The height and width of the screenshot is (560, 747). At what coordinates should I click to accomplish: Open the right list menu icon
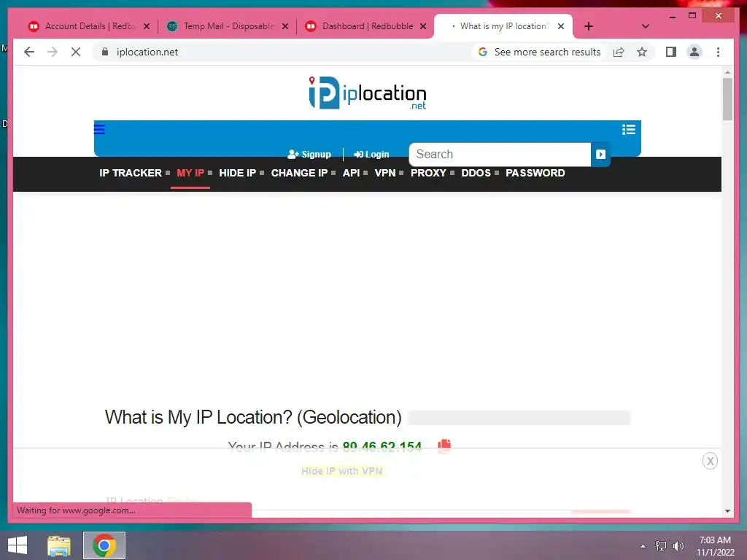(x=628, y=129)
